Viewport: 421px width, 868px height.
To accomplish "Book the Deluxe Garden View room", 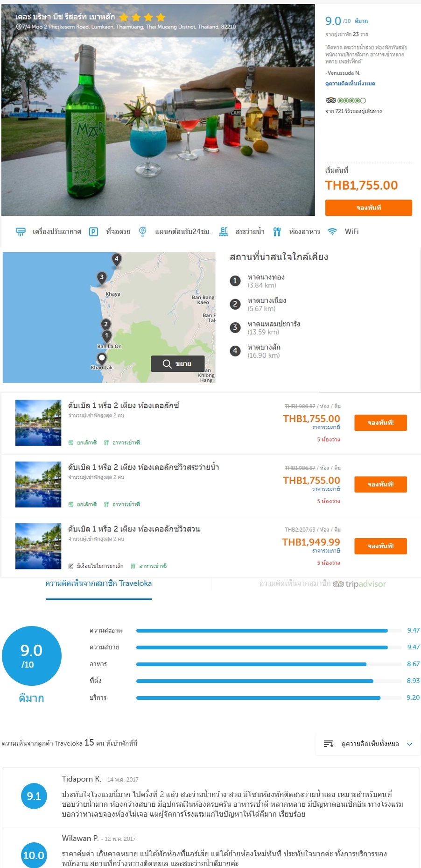I will click(380, 546).
